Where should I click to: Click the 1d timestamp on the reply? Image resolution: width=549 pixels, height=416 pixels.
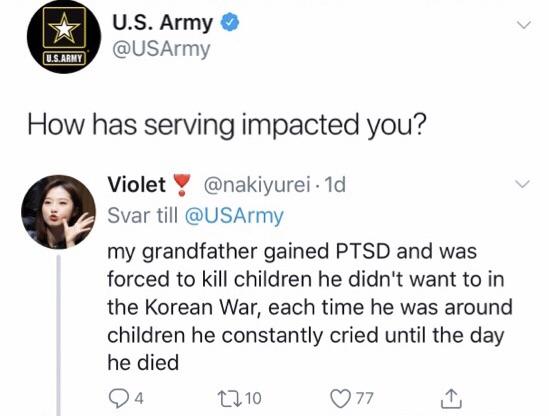pyautogui.click(x=335, y=185)
